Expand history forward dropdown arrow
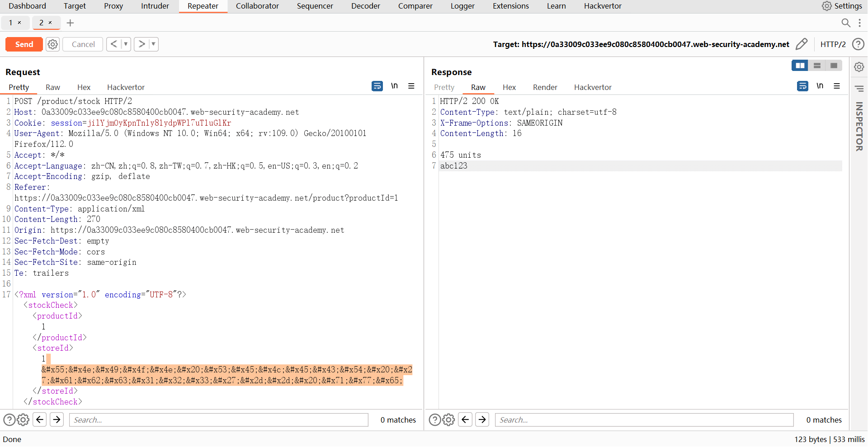The image size is (868, 447). (154, 44)
